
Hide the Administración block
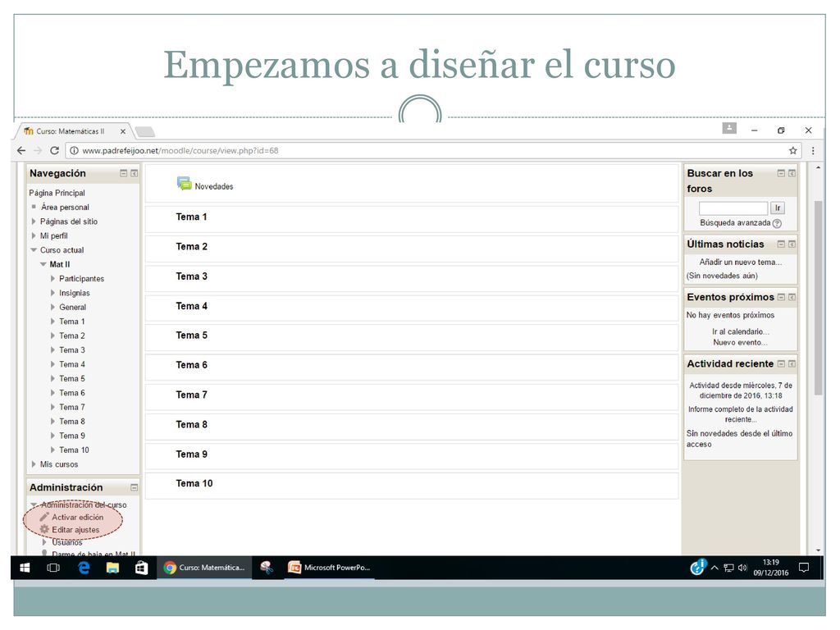(x=134, y=487)
